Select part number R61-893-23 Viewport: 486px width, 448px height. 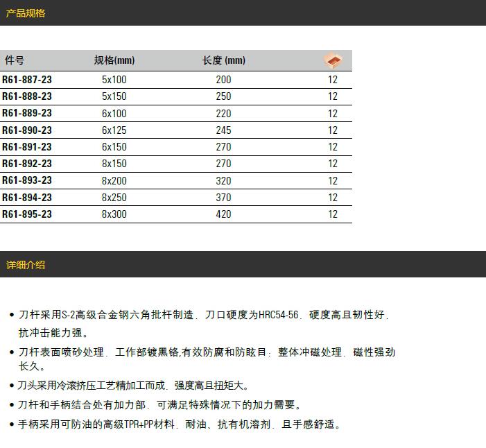[x=27, y=180]
